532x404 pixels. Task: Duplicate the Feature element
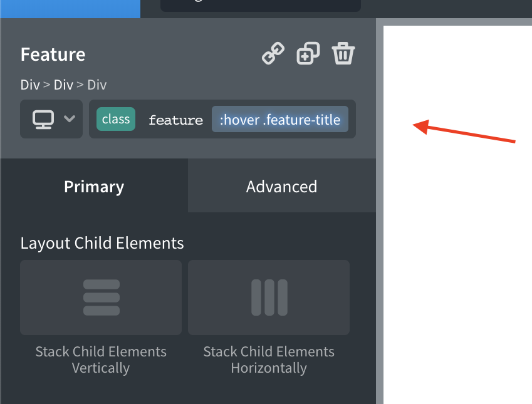308,53
